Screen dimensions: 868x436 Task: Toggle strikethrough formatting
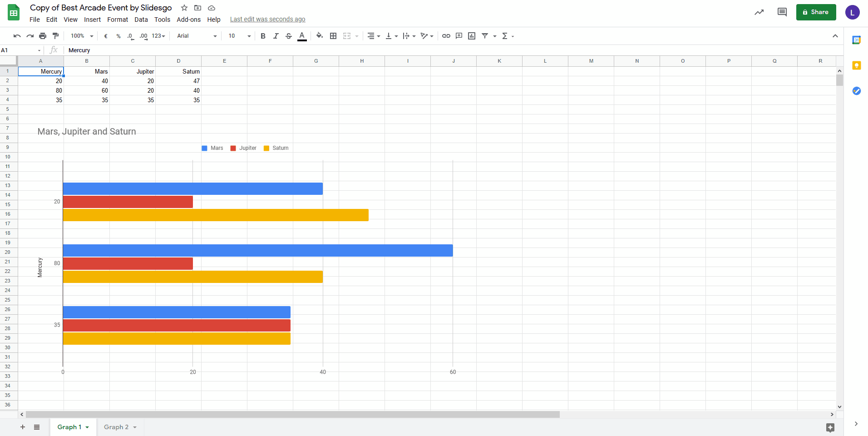289,36
